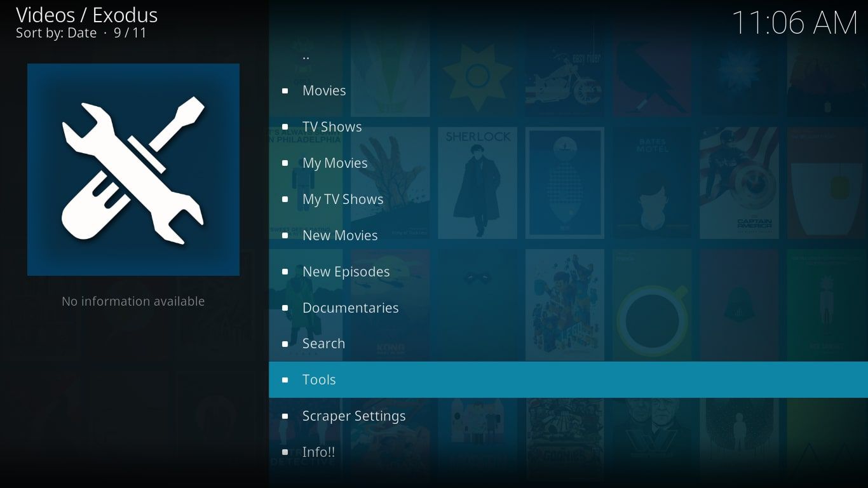Select My TV Shows in the list
The height and width of the screenshot is (488, 868).
coord(568,200)
